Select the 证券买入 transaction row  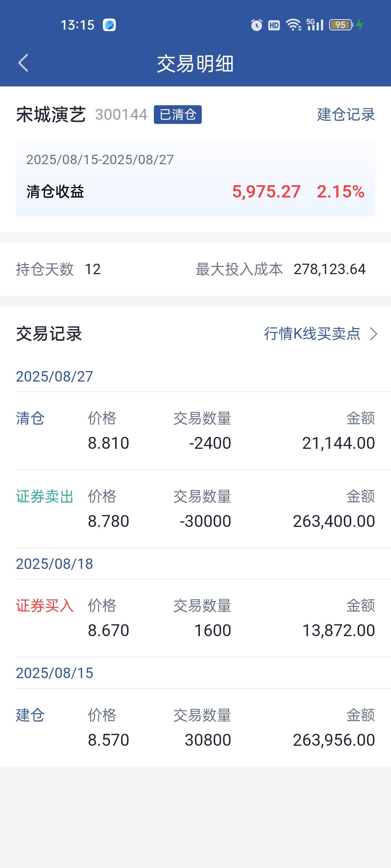pyautogui.click(x=195, y=618)
